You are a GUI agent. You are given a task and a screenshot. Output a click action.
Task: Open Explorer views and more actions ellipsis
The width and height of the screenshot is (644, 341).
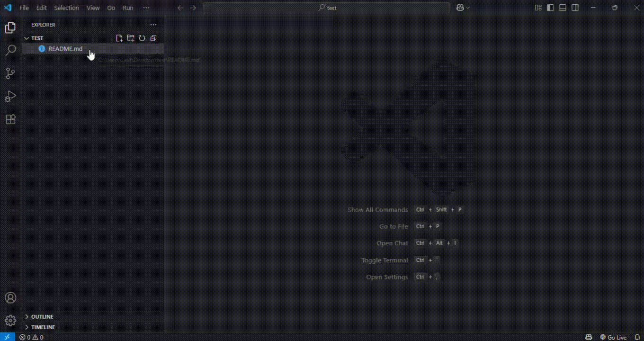point(153,25)
